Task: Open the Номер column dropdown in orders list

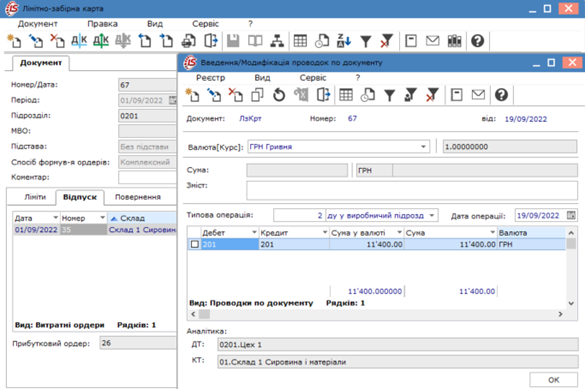Action: point(102,217)
